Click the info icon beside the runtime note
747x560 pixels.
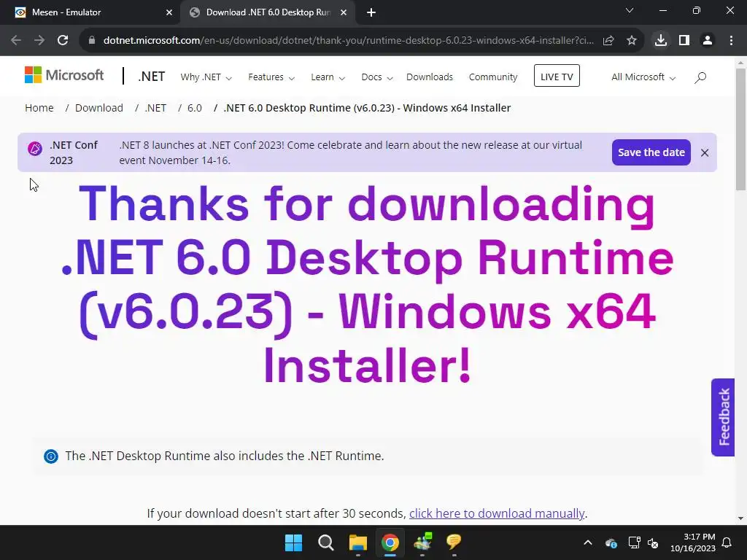pos(51,456)
